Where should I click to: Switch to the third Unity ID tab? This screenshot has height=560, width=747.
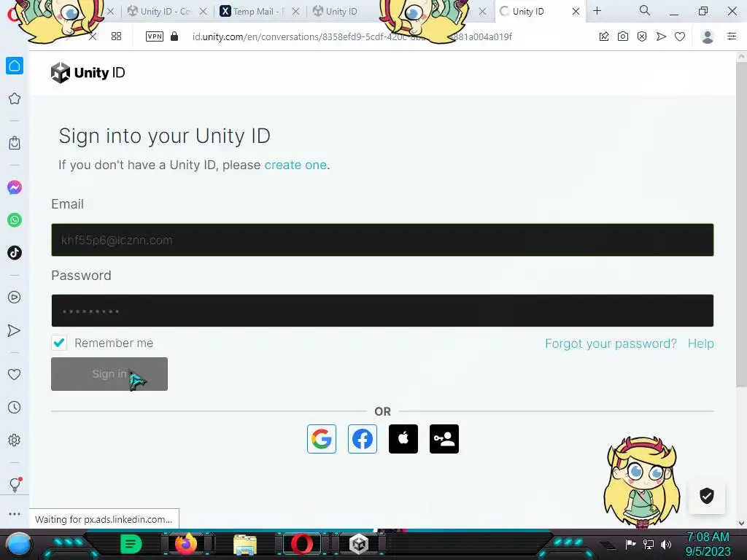341,12
